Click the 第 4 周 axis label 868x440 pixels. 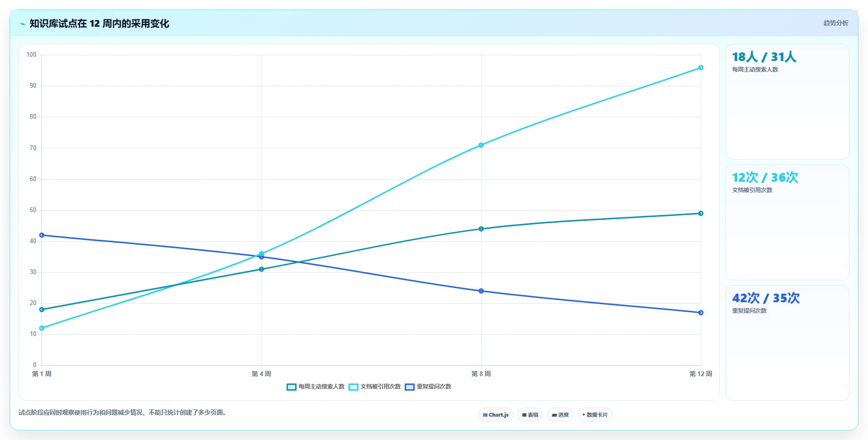(x=262, y=374)
